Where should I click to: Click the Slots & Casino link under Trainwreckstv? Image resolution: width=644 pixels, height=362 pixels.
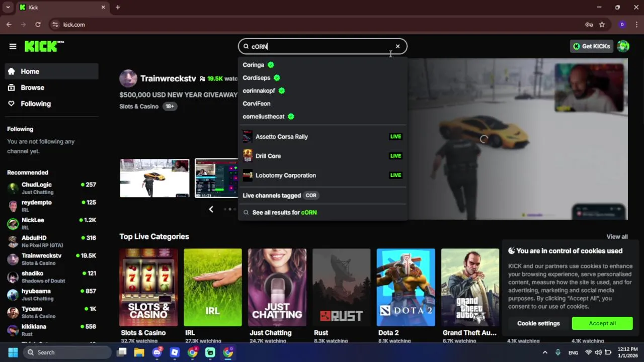pyautogui.click(x=139, y=106)
